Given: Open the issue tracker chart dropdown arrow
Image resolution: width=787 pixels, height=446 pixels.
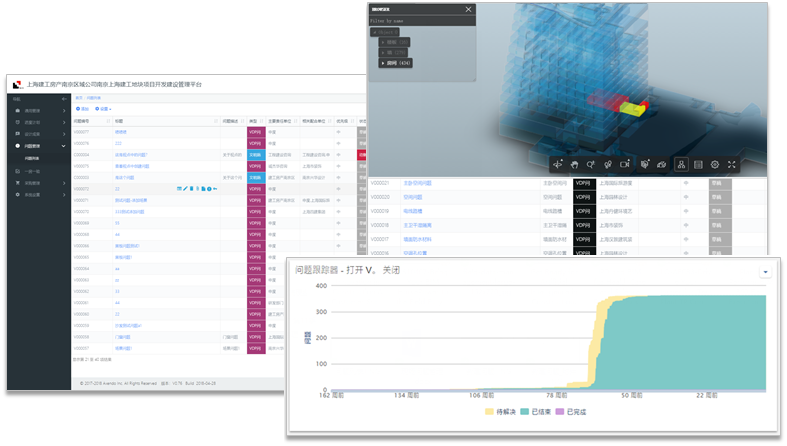Looking at the screenshot, I should 765,272.
